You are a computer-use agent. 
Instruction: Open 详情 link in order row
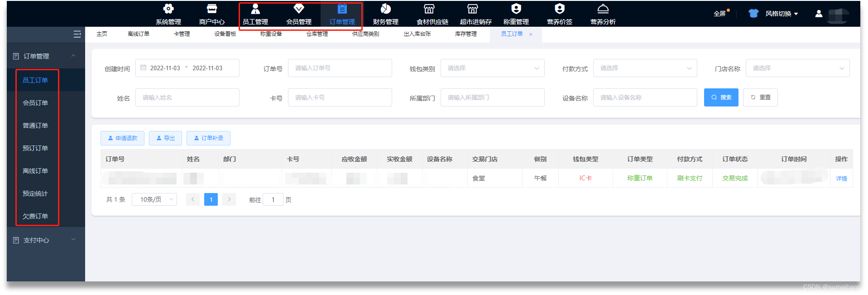coord(841,179)
